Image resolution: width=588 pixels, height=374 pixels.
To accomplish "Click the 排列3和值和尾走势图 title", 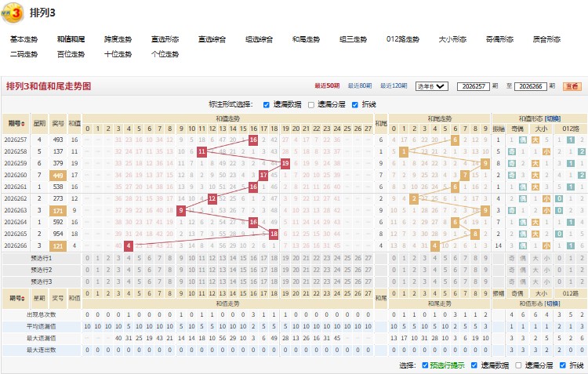I will 49,86.
